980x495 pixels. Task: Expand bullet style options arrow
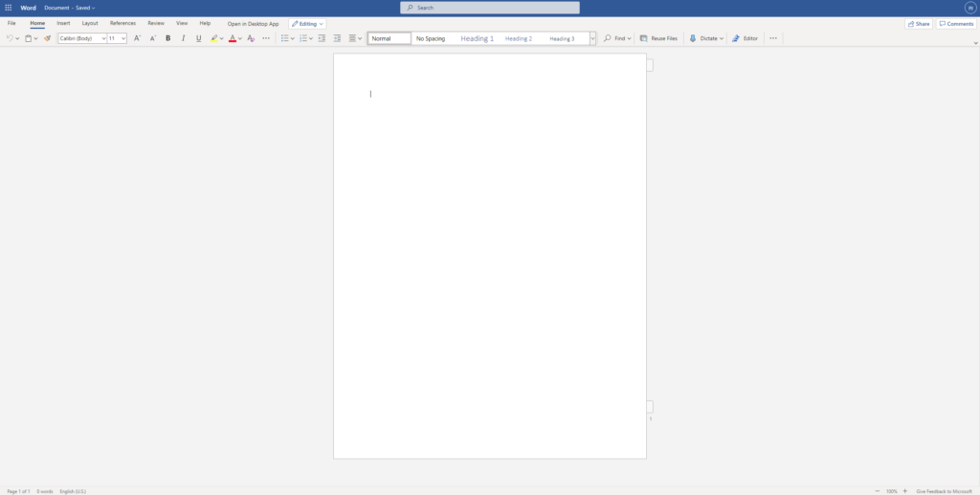293,38
